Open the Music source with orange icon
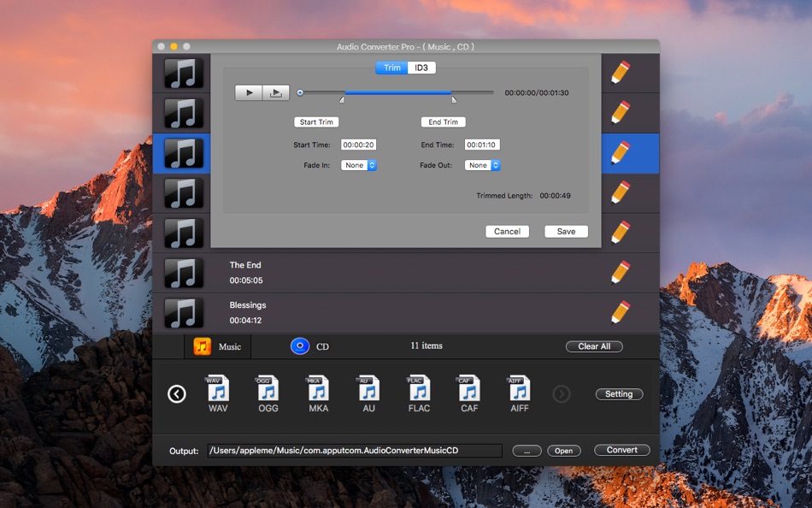Viewport: 812px width, 508px height. pos(203,346)
